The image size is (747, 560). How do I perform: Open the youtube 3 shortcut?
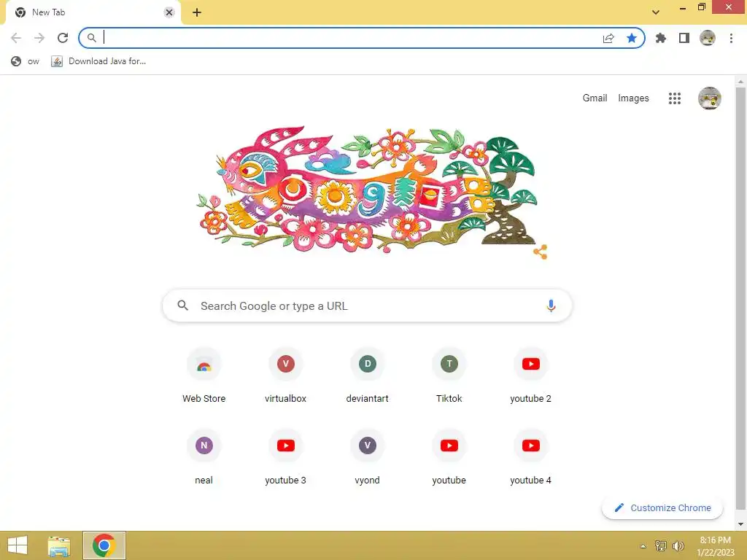click(x=285, y=458)
